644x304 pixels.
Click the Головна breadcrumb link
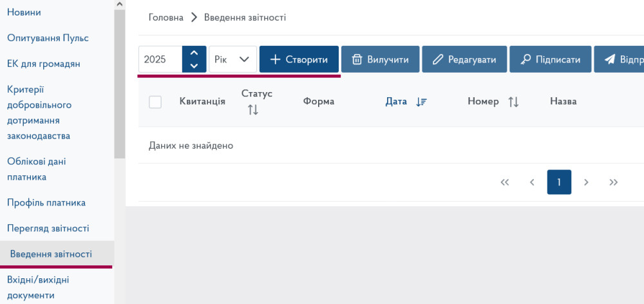click(x=166, y=17)
